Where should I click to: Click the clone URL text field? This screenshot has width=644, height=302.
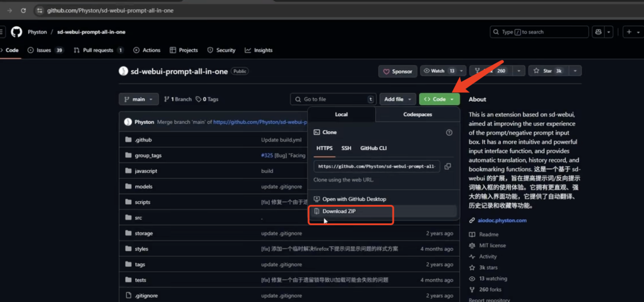pos(377,166)
